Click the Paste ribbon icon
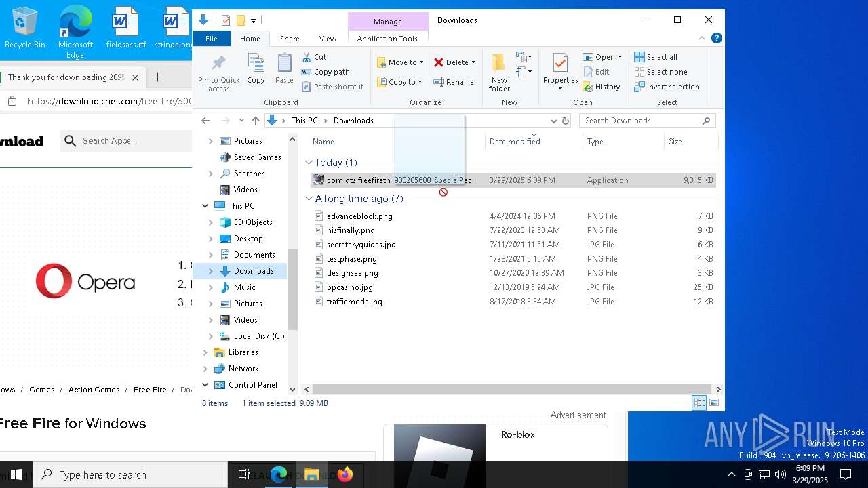This screenshot has height=488, width=868. click(284, 69)
